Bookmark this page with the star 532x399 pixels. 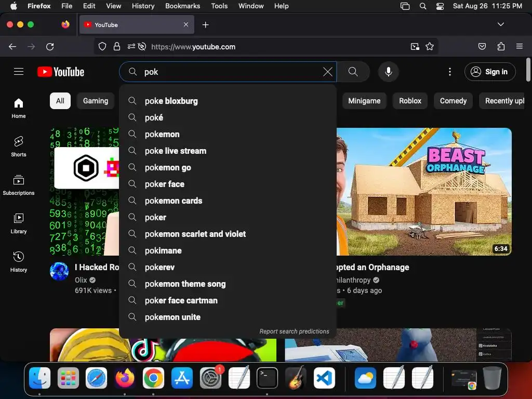click(x=430, y=46)
